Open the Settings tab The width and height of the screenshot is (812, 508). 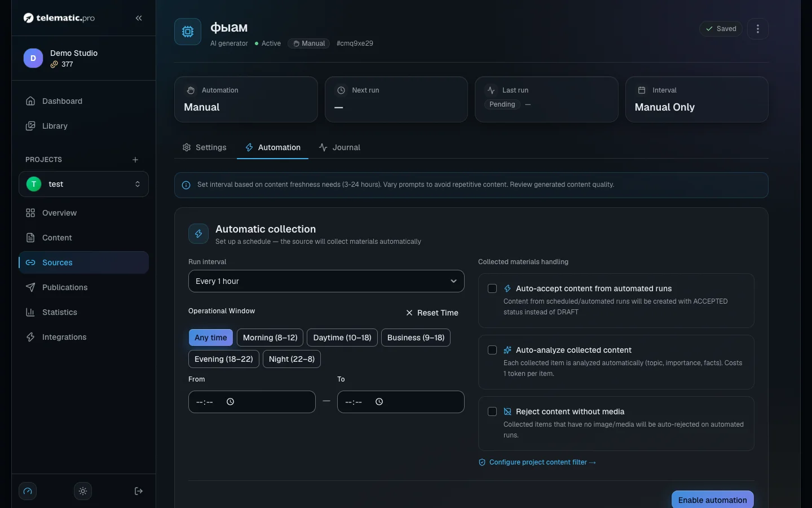point(204,147)
